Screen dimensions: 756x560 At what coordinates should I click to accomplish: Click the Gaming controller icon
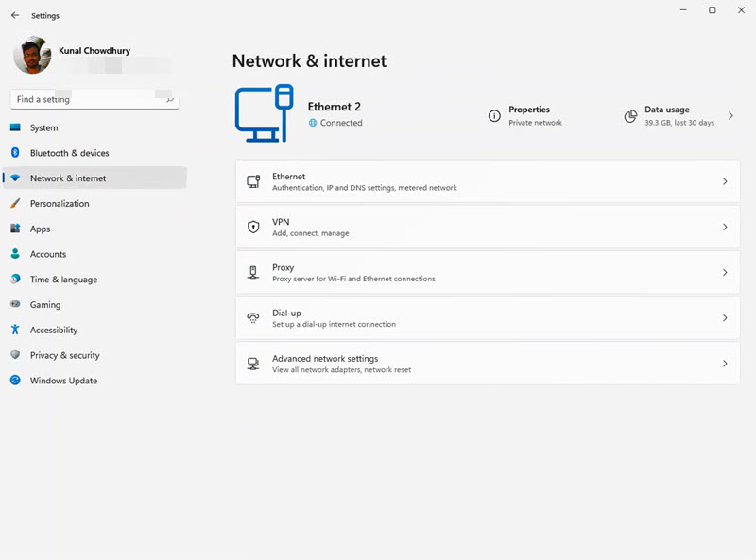(15, 304)
